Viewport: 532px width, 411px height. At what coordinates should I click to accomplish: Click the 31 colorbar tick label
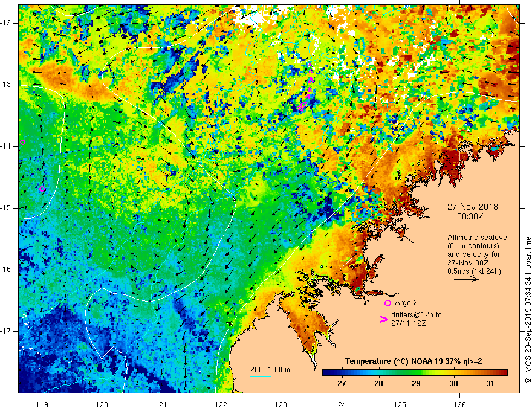tap(490, 384)
